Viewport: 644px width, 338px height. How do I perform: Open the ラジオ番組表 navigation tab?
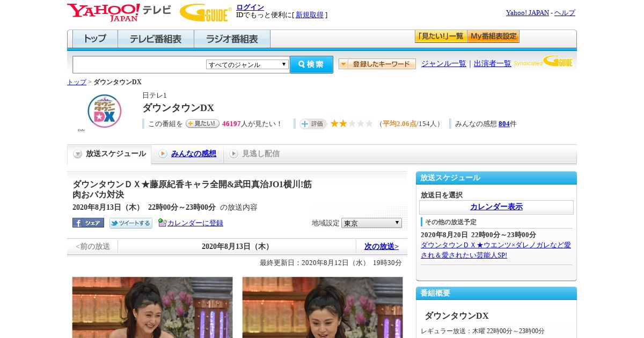(x=232, y=39)
